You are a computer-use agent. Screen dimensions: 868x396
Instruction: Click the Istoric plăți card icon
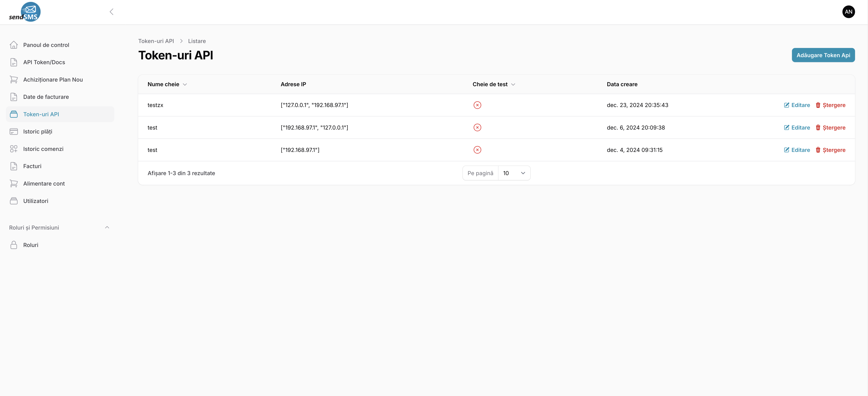pos(14,132)
